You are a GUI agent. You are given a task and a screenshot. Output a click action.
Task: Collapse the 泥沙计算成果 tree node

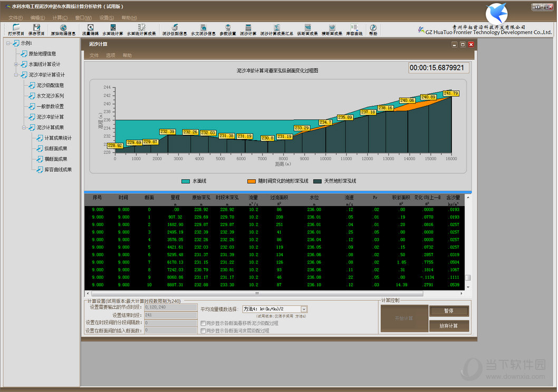point(24,127)
